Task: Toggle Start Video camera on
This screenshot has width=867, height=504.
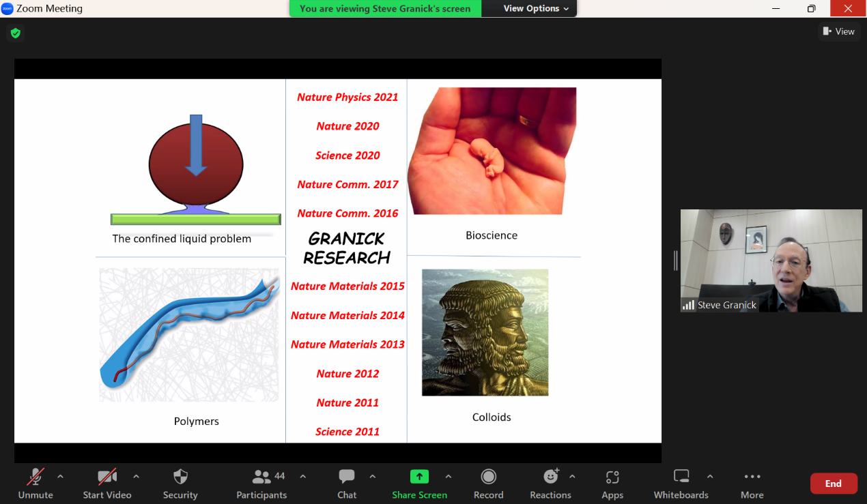Action: tap(107, 483)
